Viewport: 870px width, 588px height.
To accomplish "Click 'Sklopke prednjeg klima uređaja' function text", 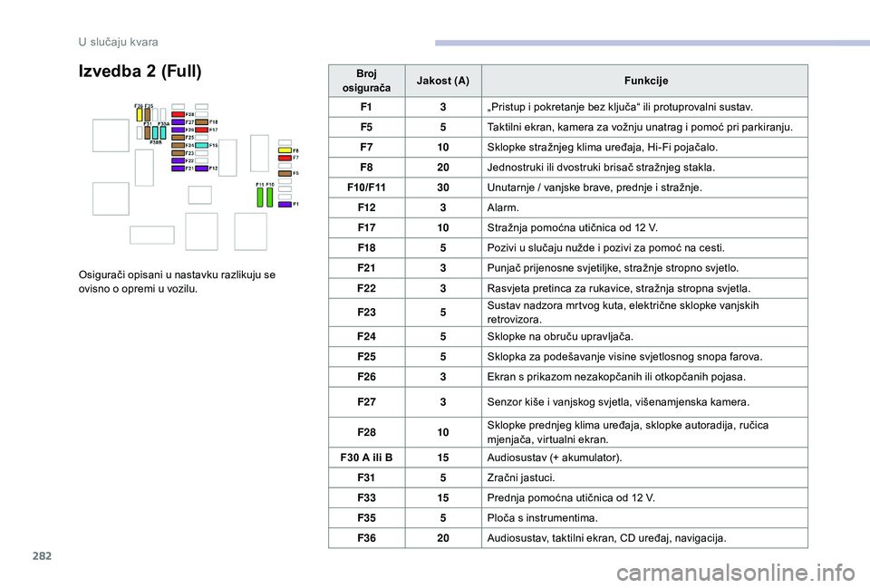I will pyautogui.click(x=627, y=432).
